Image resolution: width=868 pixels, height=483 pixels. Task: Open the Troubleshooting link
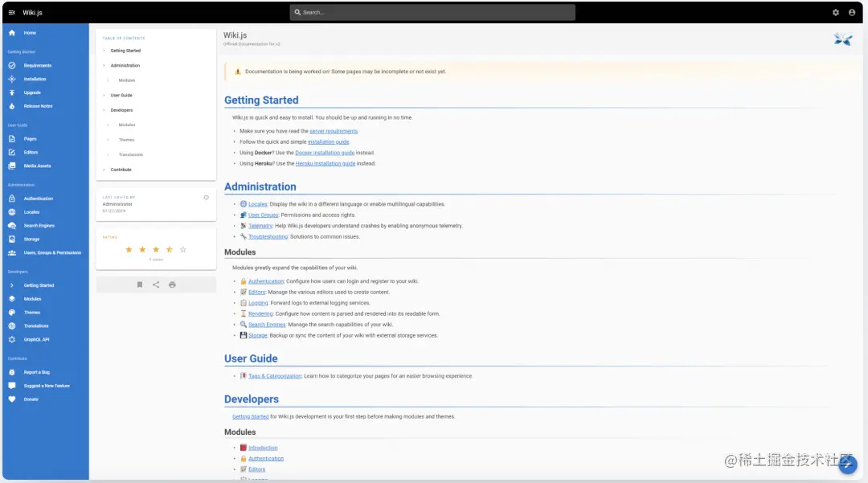(268, 237)
